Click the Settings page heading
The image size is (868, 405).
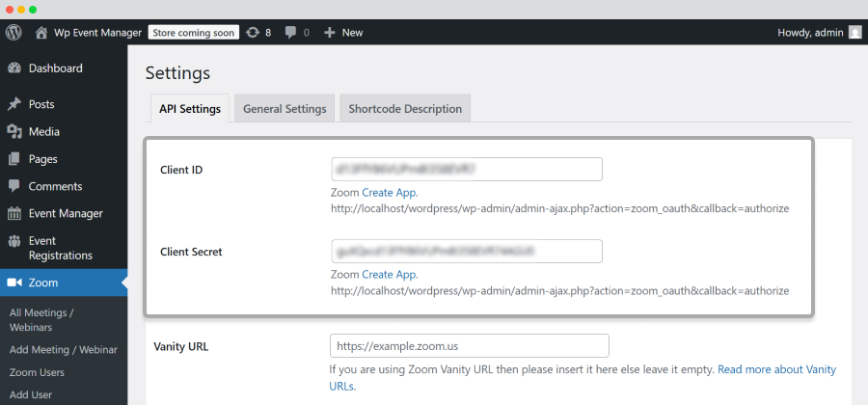pos(177,73)
